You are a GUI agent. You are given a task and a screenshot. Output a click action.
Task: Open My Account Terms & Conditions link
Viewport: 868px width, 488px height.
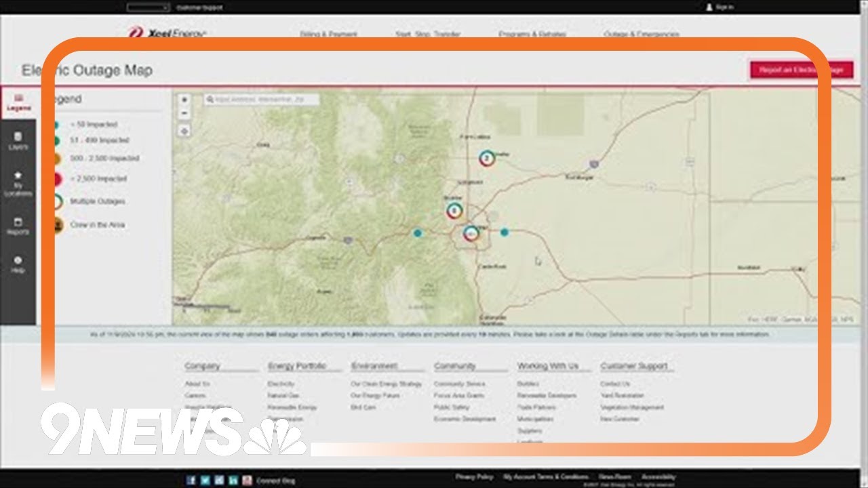[x=546, y=477]
